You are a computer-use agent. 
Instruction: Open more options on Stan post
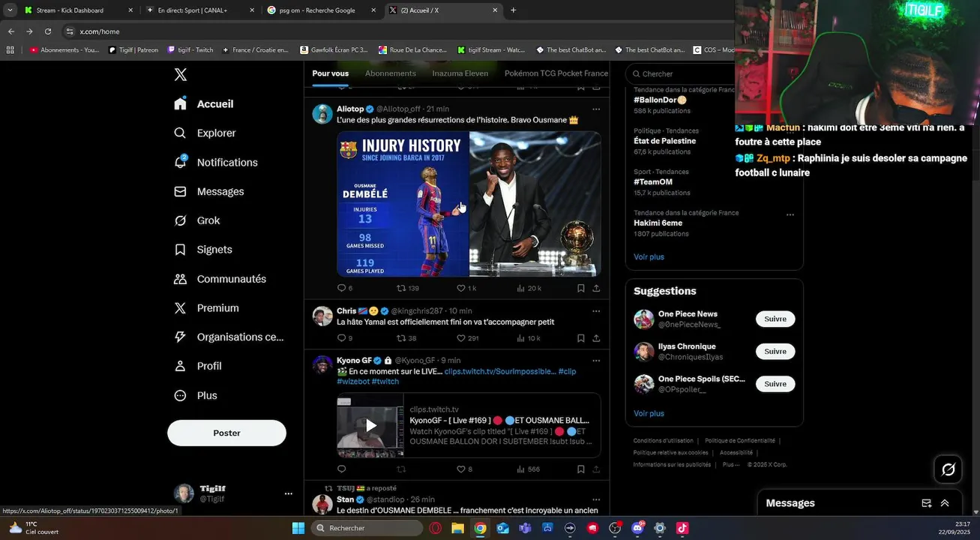click(596, 499)
